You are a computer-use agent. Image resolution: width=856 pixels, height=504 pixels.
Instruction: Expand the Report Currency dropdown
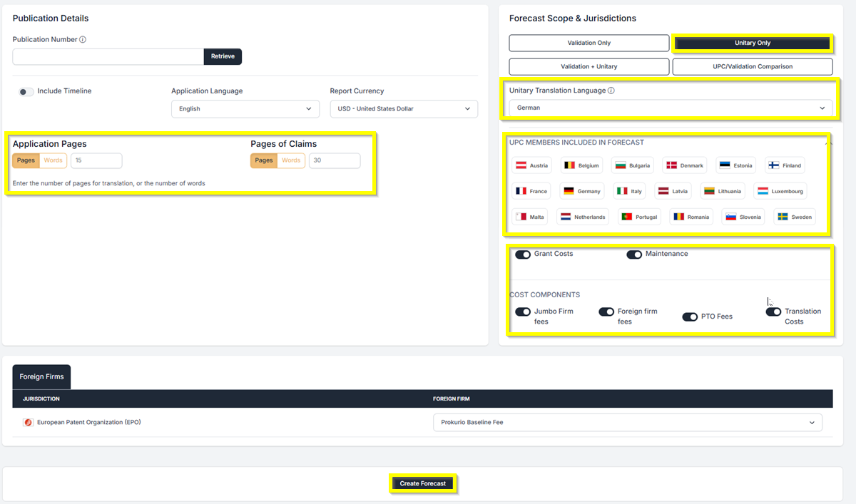[x=403, y=109]
